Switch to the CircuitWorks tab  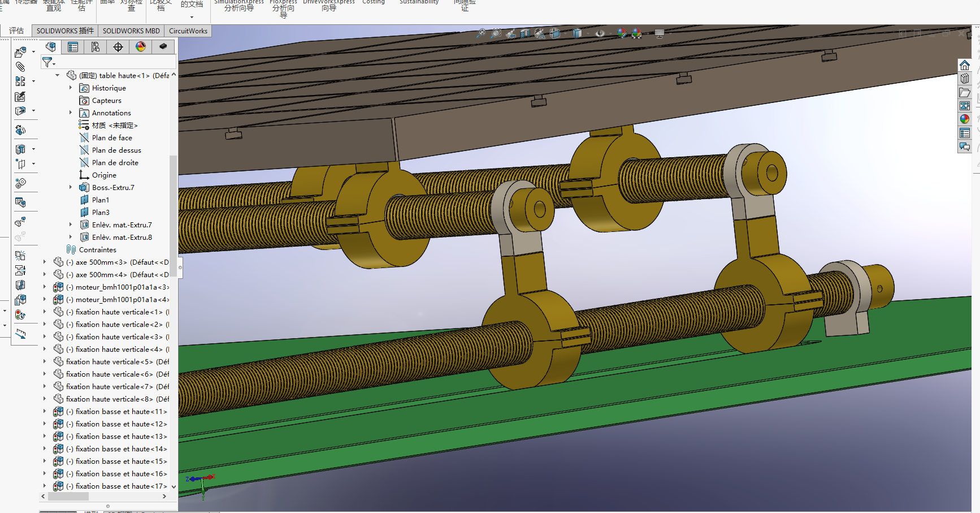(x=188, y=31)
